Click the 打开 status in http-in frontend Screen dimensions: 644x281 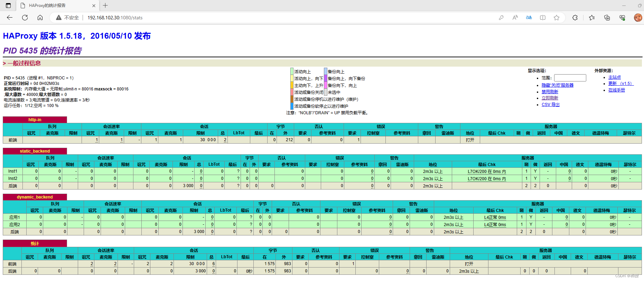coord(470,140)
